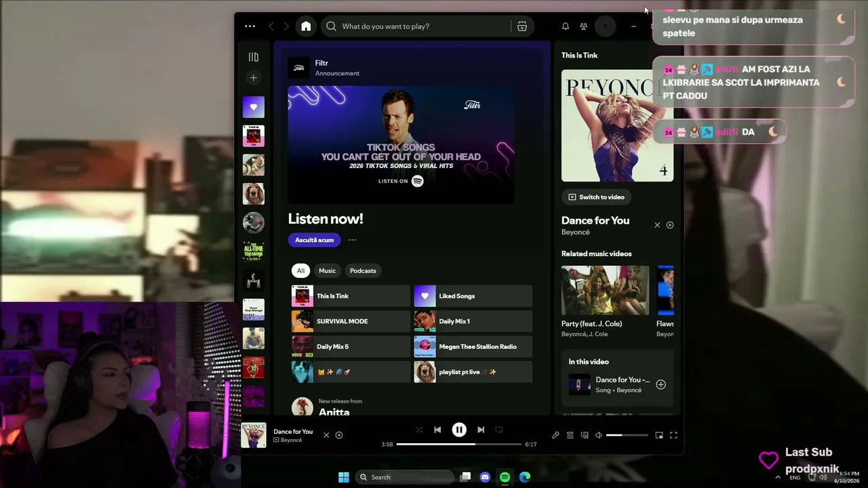Viewport: 868px width, 488px height.
Task: Open the This Is Tink card in the home grid
Action: (x=351, y=296)
